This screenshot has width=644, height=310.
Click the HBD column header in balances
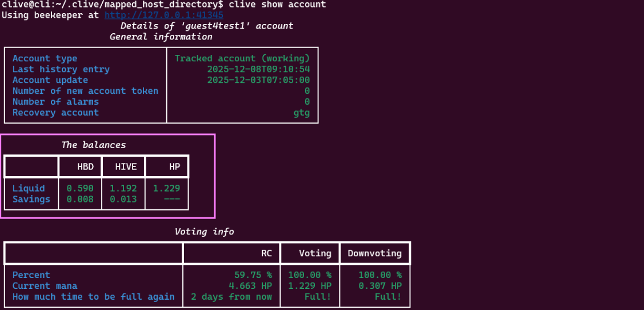pos(85,167)
